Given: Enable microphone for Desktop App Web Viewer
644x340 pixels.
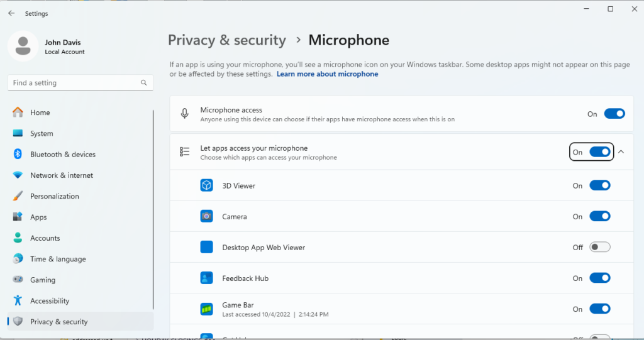Looking at the screenshot, I should pos(599,247).
